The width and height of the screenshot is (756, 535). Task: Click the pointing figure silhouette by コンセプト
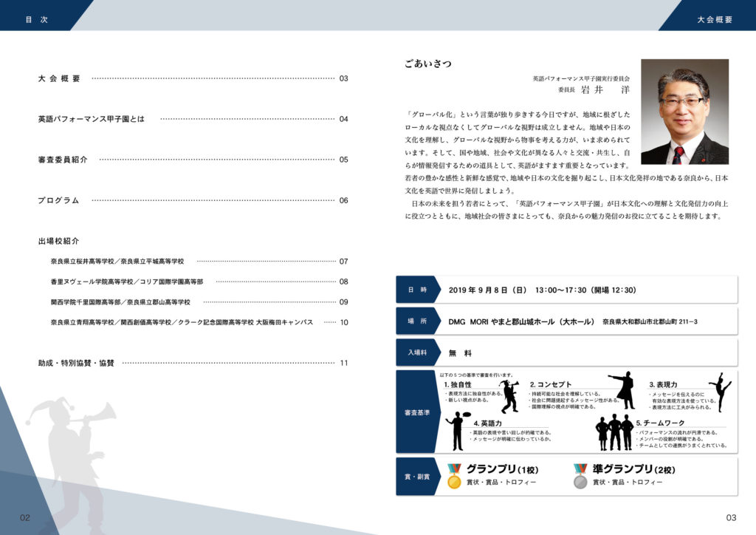tap(622, 389)
